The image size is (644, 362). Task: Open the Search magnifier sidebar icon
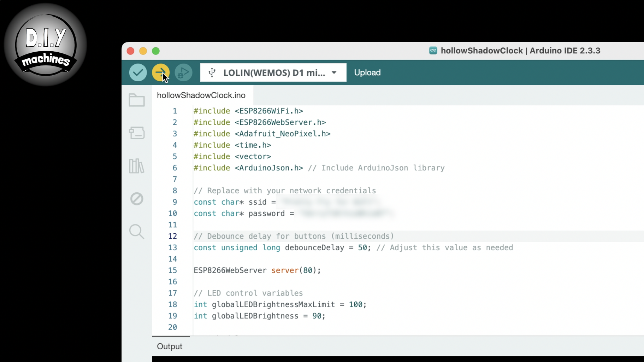(x=137, y=232)
